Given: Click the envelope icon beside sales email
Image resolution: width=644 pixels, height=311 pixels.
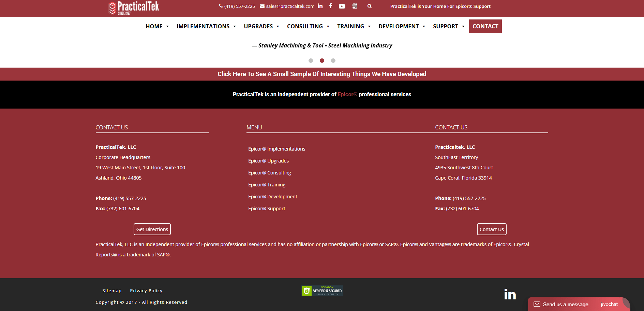Looking at the screenshot, I should [262, 6].
